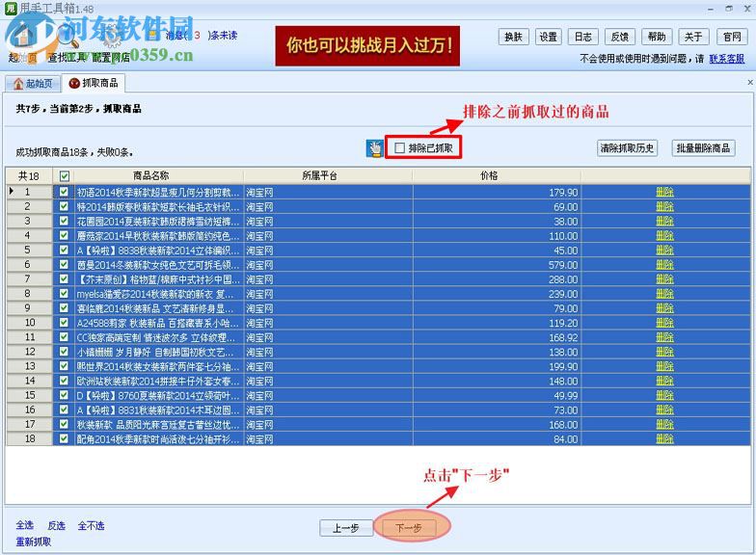Select the product name starting CC独家高端定制
756x555 pixels.
[x=156, y=337]
